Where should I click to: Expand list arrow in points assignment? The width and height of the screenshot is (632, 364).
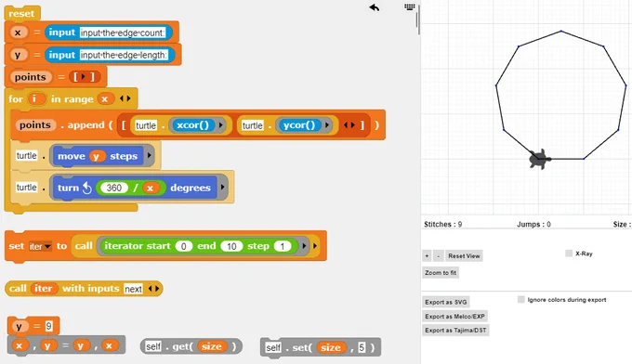pyautogui.click(x=84, y=76)
